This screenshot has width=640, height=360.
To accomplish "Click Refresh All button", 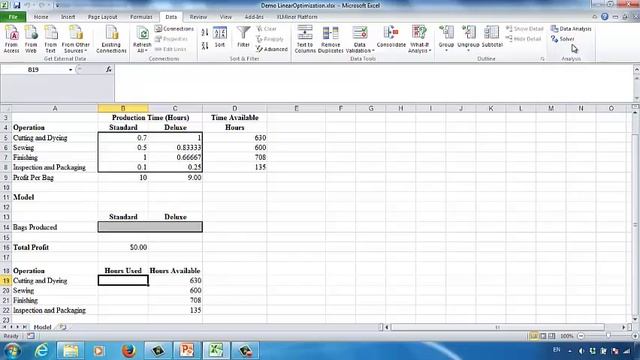I will pos(142,39).
